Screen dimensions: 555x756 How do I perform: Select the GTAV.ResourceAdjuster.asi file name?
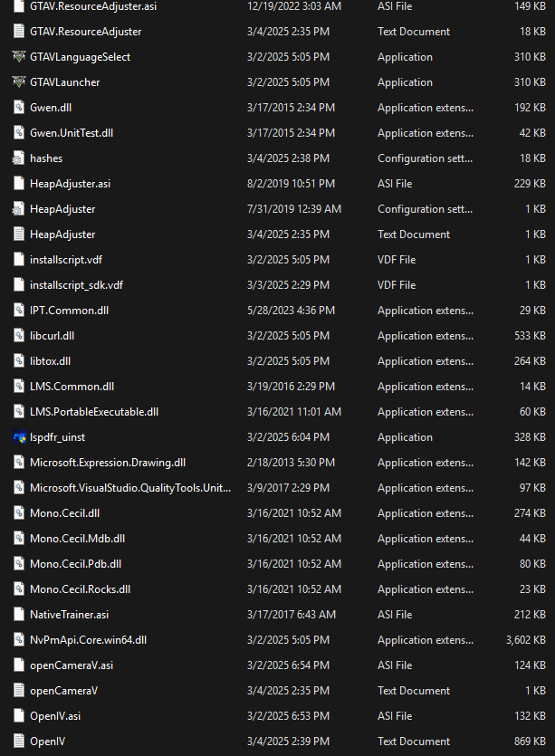click(x=93, y=6)
